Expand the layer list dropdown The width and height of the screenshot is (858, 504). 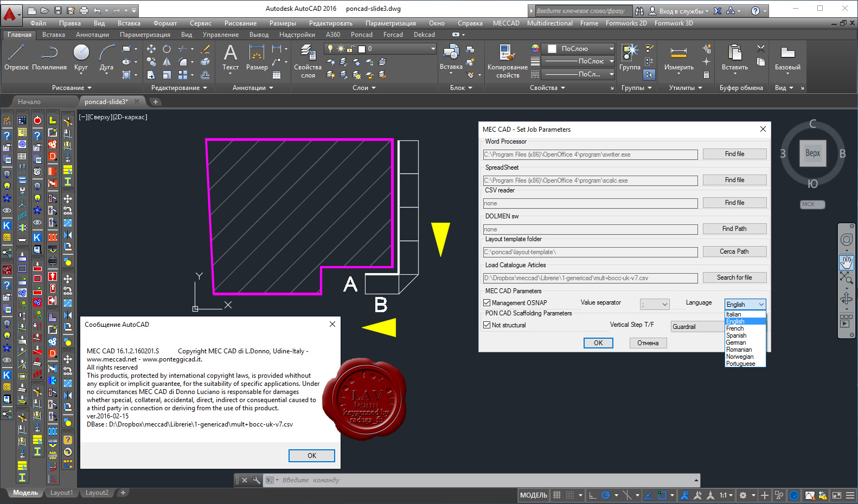click(433, 49)
